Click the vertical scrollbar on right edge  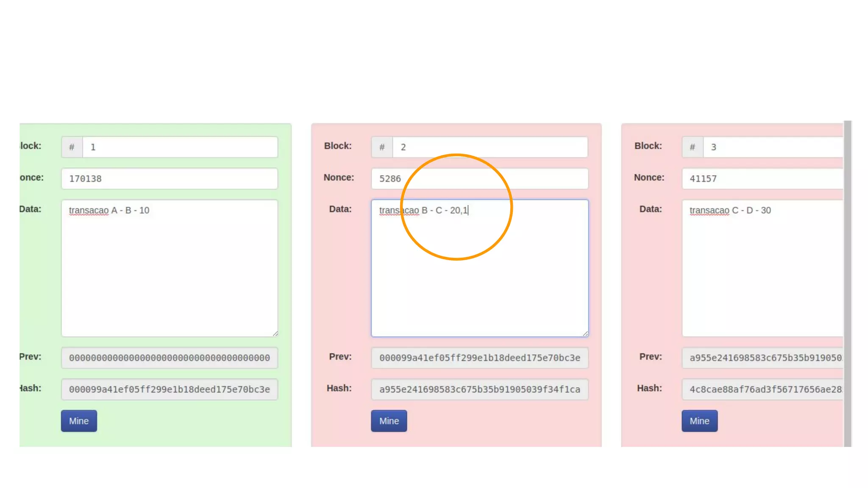847,283
